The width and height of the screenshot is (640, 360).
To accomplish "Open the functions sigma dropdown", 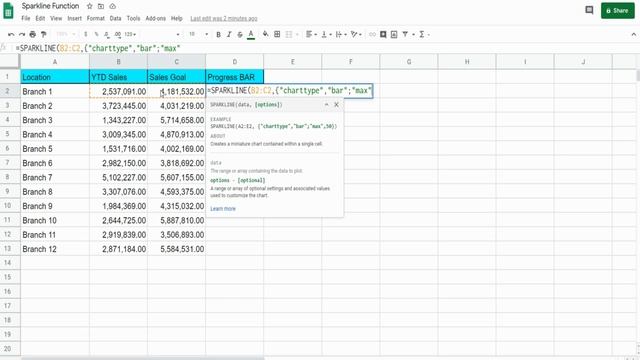I will point(424,34).
